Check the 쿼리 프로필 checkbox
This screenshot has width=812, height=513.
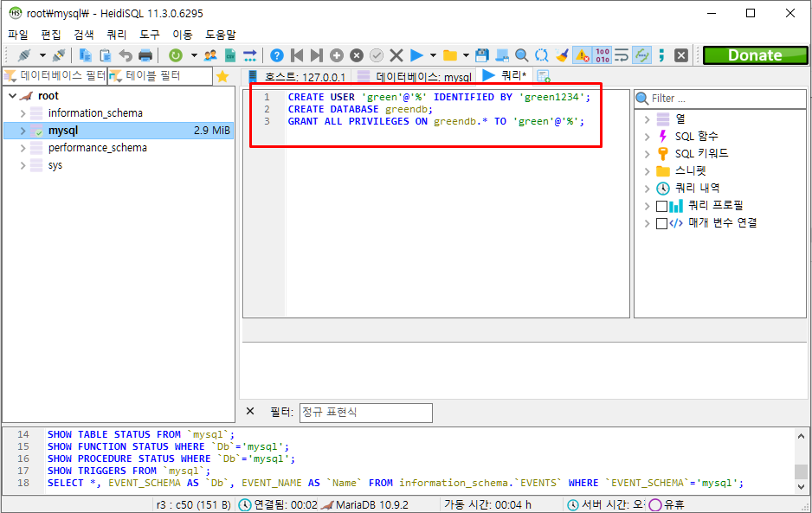click(x=661, y=206)
